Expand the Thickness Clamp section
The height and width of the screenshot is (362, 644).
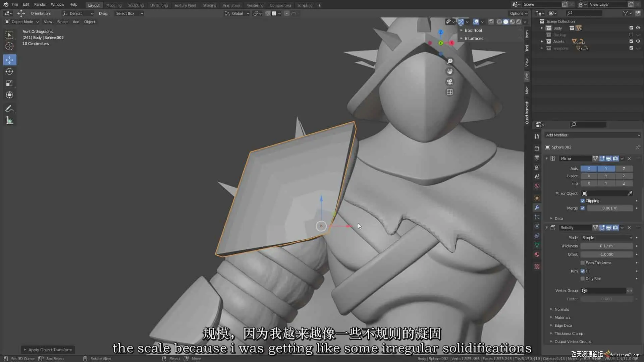(569, 334)
